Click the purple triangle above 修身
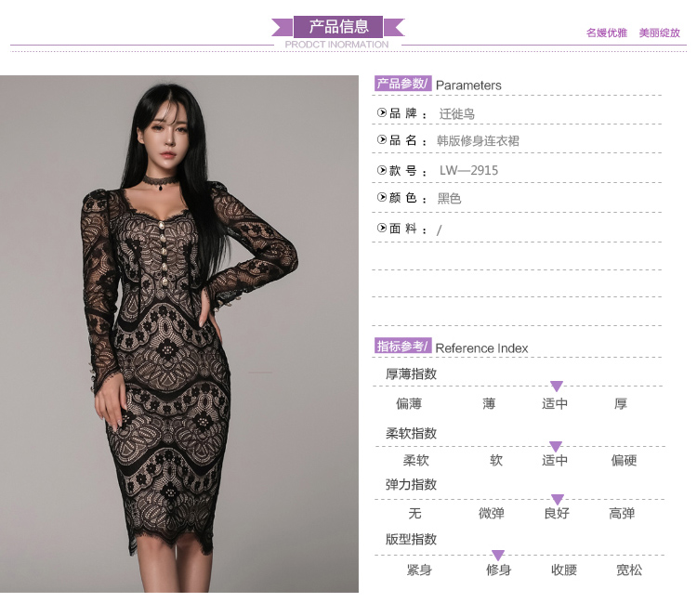The height and width of the screenshot is (616, 697). (x=498, y=555)
